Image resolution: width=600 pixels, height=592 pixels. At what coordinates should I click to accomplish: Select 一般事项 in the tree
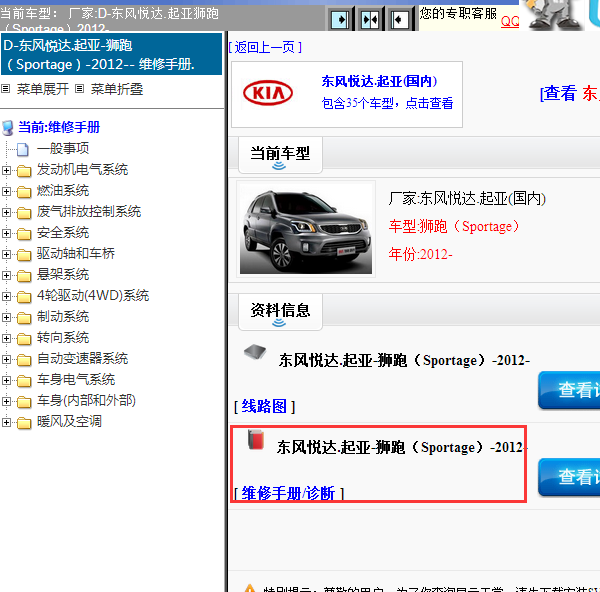point(63,148)
